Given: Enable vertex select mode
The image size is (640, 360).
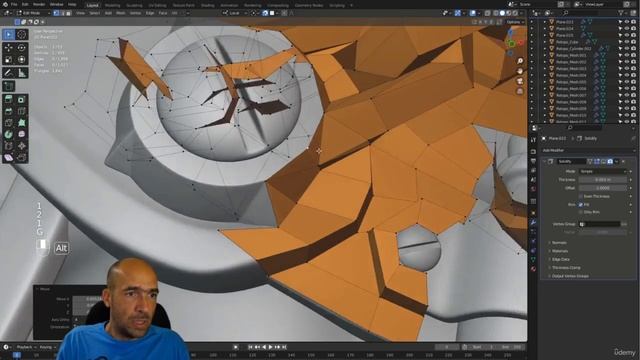Looking at the screenshot, I should pos(56,13).
